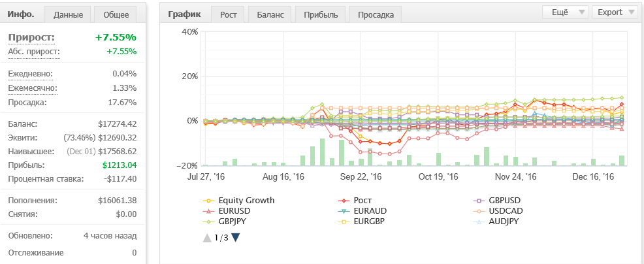The height and width of the screenshot is (264, 644).
Task: Select the Инфо. tab
Action: pos(20,14)
